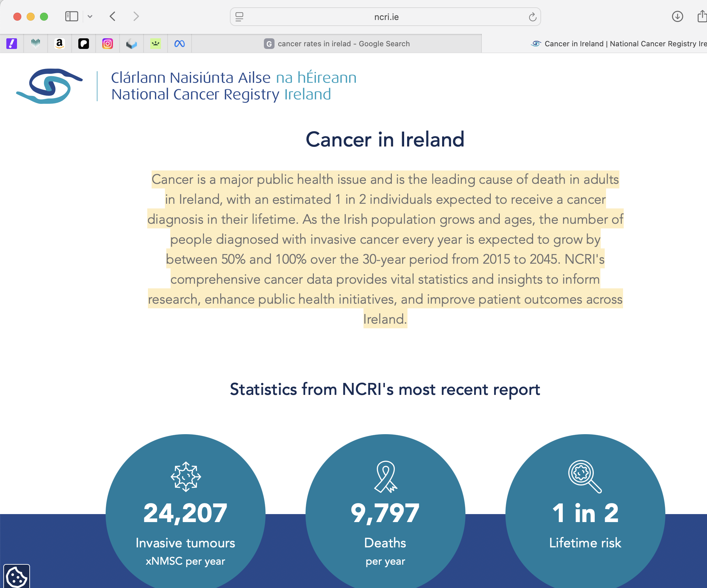Click the reader/page menu icon in address bar

[239, 17]
